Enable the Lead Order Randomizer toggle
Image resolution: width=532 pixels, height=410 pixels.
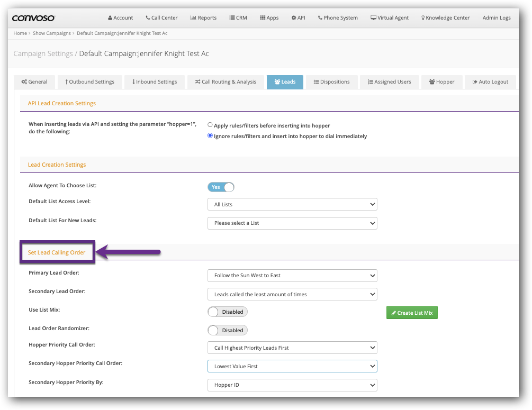(228, 330)
